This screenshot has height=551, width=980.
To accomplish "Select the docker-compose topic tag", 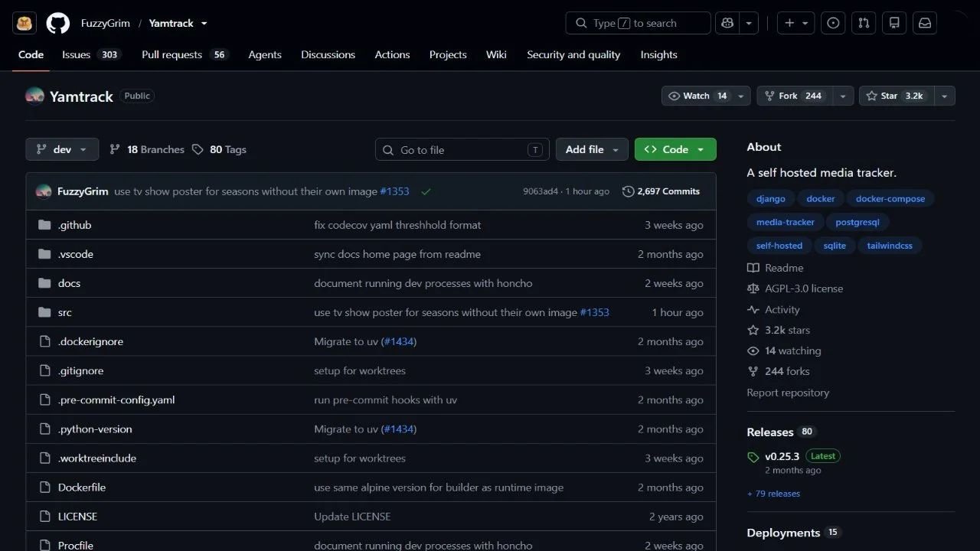I will (890, 198).
